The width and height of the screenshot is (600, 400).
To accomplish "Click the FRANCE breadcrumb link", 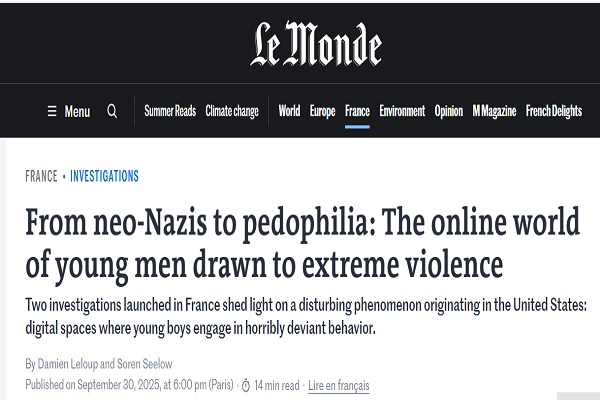I will click(x=41, y=176).
